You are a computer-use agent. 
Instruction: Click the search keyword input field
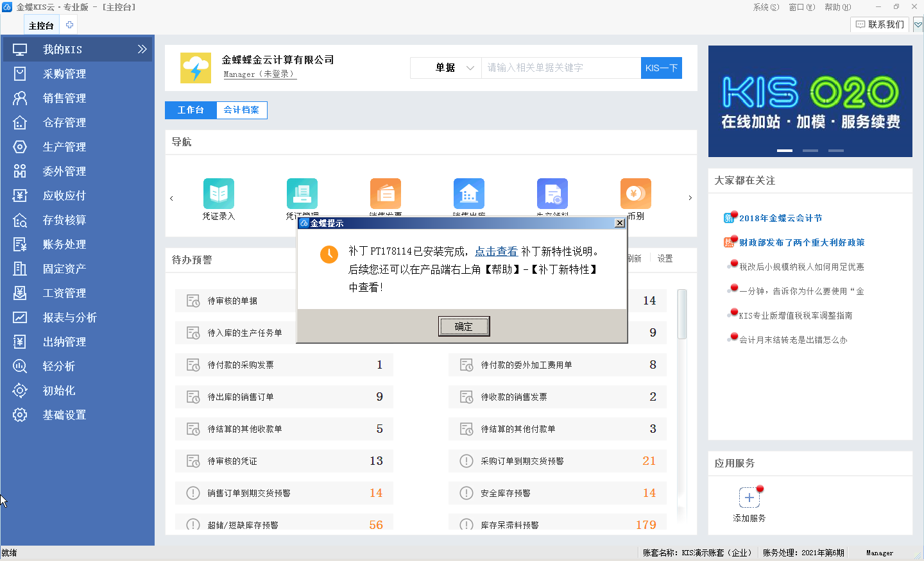click(561, 68)
